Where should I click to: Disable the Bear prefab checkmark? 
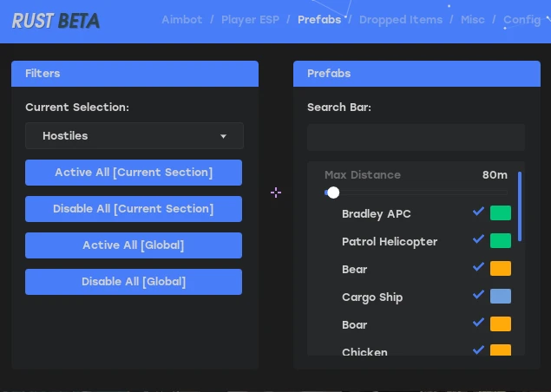tap(478, 267)
